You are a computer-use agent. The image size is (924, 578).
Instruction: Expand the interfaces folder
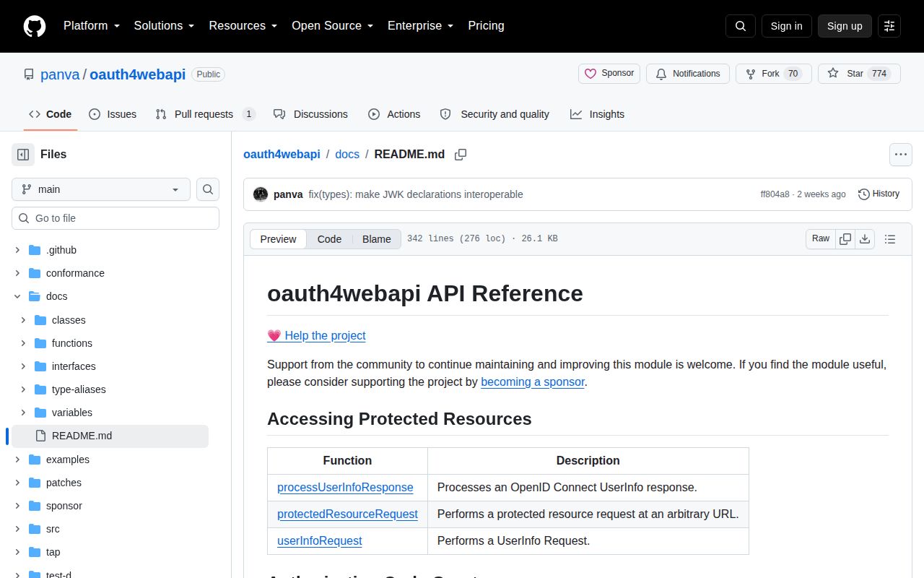tap(23, 366)
